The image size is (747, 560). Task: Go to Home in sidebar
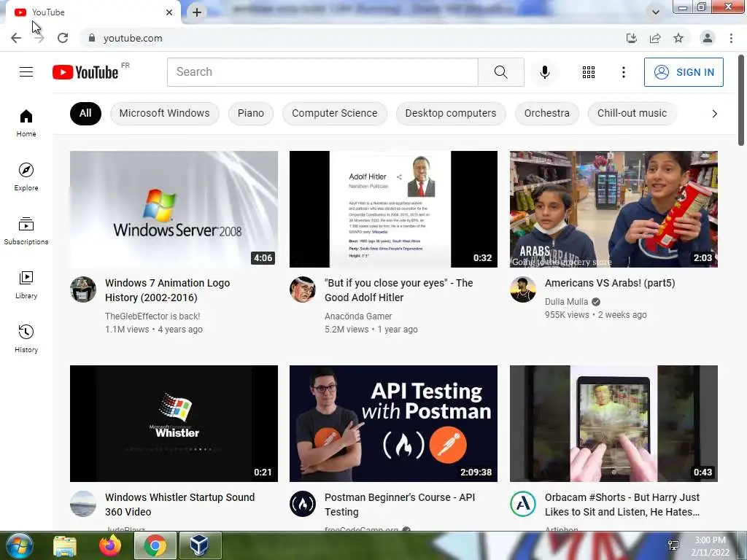pos(26,122)
